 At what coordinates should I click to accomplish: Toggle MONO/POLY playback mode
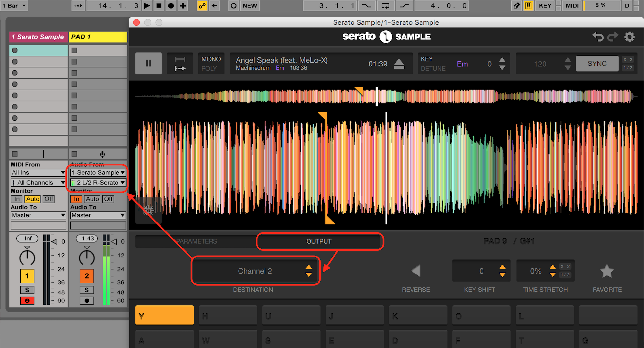pos(212,64)
